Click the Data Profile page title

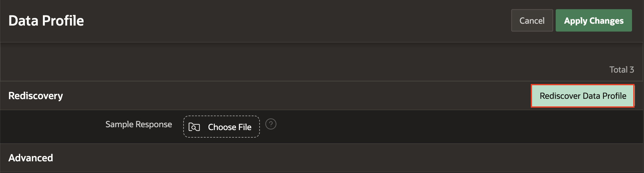(46, 21)
